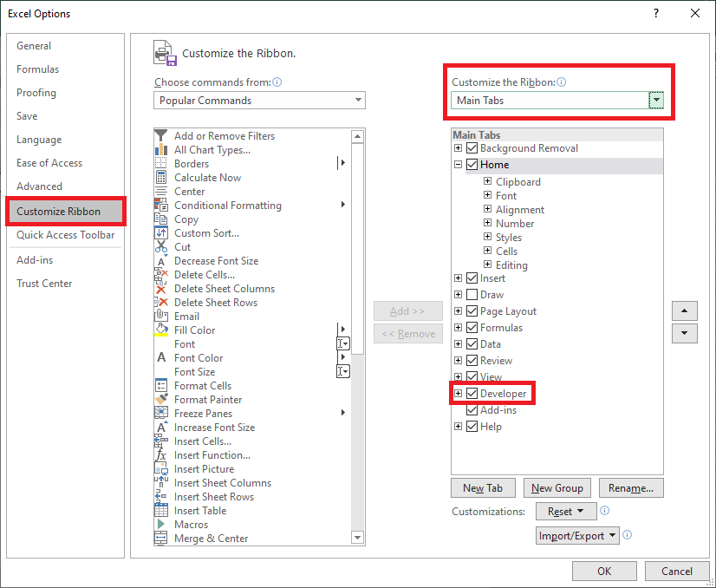Click the All Chart Types icon

tap(160, 150)
